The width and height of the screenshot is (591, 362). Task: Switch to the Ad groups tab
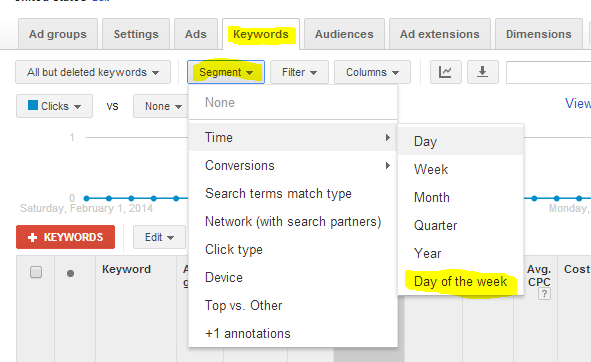click(x=58, y=34)
